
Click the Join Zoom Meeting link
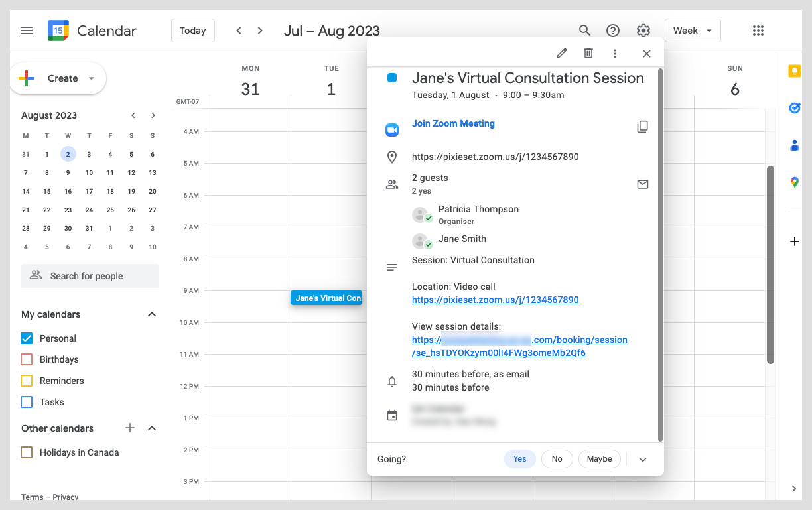[453, 123]
